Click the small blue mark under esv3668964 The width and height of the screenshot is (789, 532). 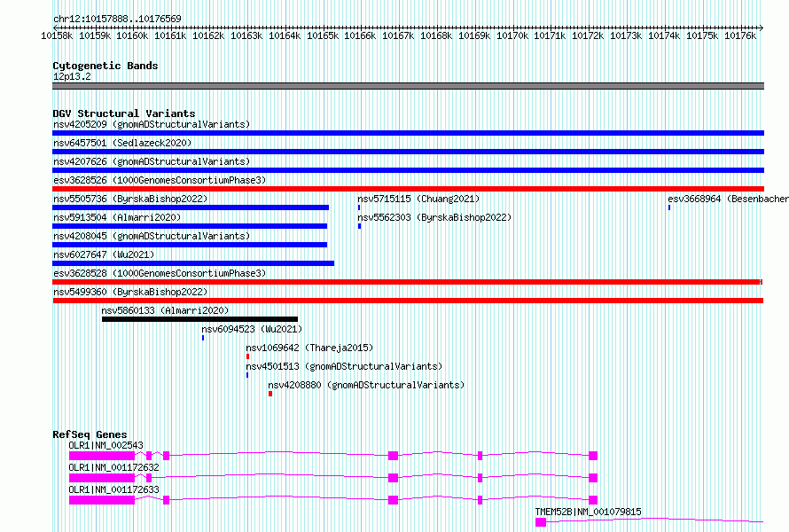[669, 207]
